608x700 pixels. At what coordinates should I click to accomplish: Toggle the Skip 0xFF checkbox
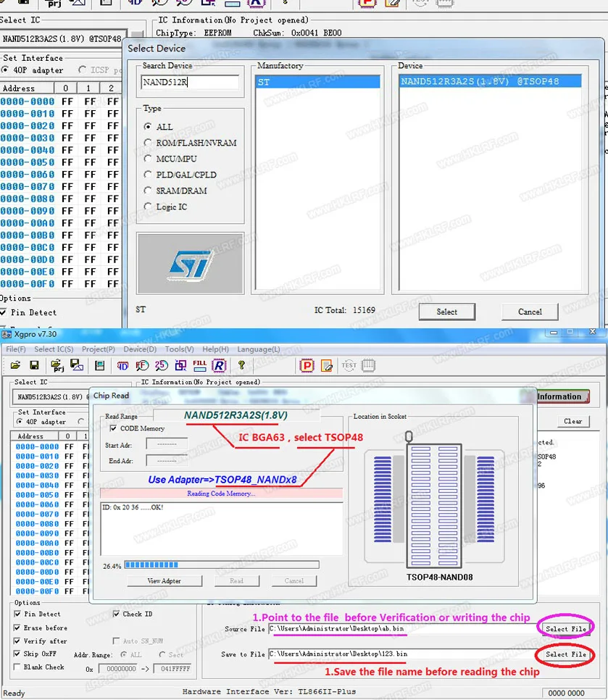point(17,654)
